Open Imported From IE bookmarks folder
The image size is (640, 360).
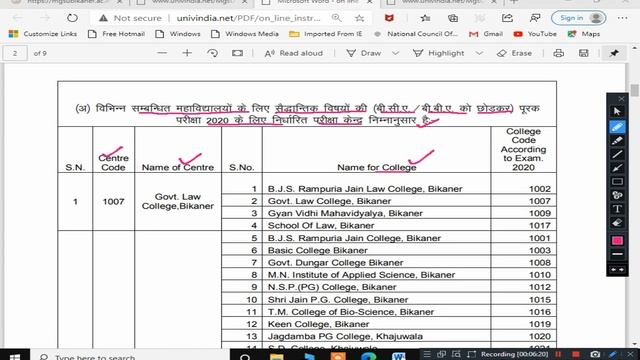[325, 34]
